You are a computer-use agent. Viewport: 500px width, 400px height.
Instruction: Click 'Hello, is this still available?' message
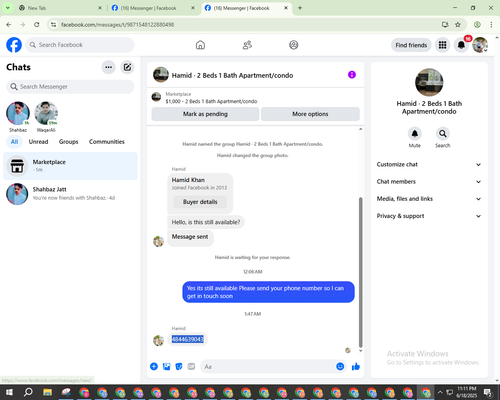click(x=206, y=222)
